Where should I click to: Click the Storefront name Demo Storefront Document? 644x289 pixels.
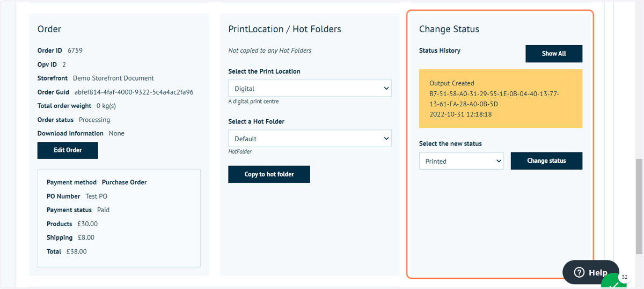113,78
